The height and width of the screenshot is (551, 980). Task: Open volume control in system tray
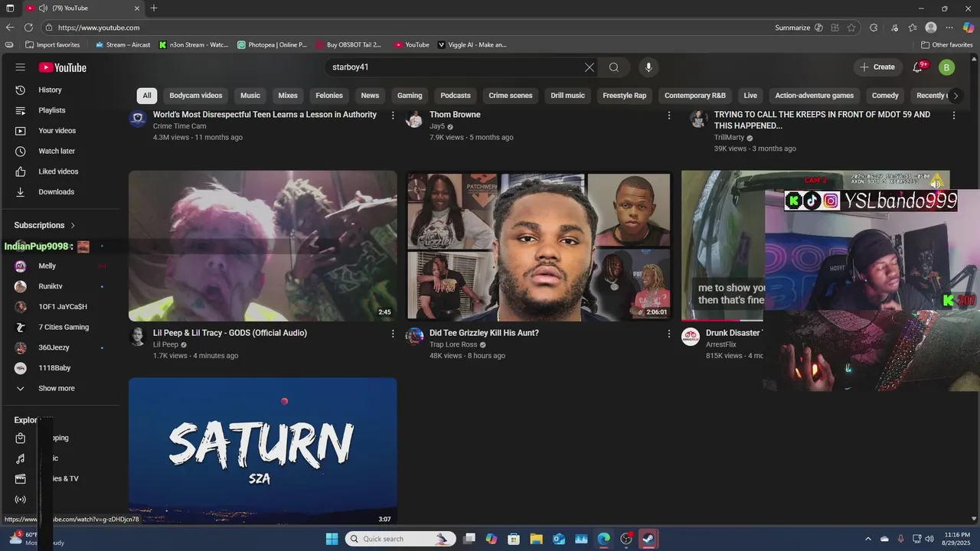click(x=929, y=539)
